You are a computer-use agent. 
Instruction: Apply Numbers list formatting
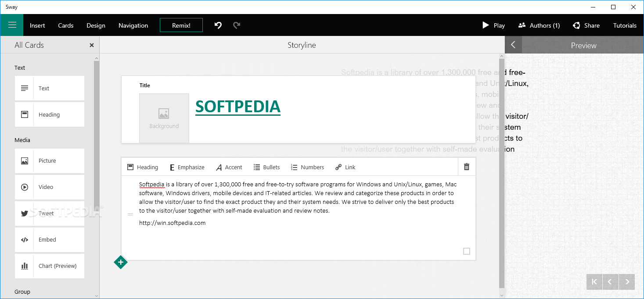[x=307, y=167]
